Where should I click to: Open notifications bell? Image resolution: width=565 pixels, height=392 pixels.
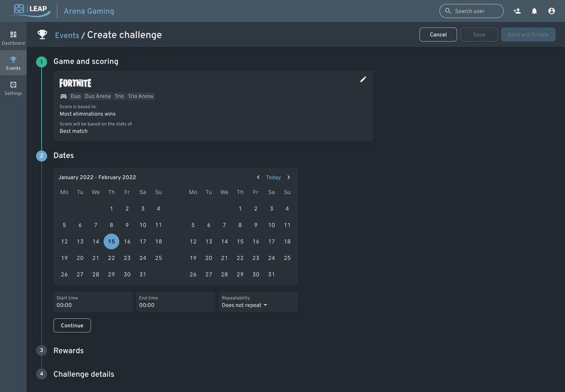tap(534, 11)
